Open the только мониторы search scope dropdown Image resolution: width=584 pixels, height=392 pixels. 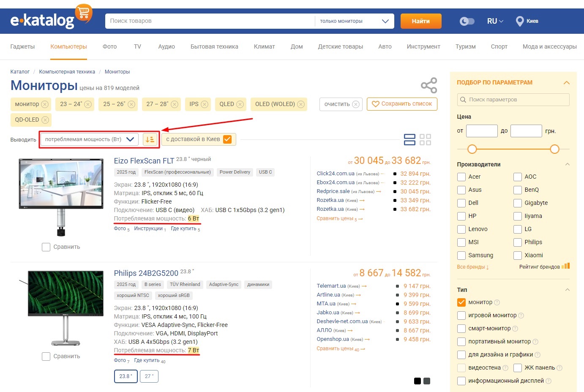coord(354,21)
